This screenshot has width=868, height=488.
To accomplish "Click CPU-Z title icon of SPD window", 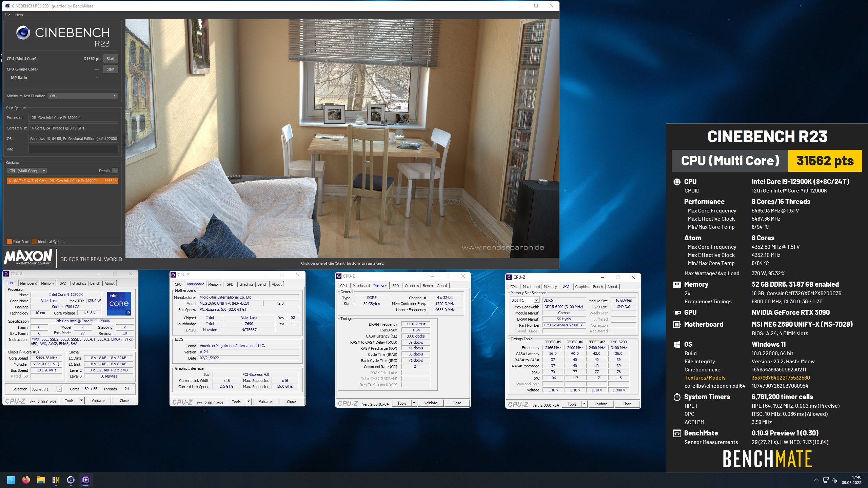I will (x=509, y=277).
